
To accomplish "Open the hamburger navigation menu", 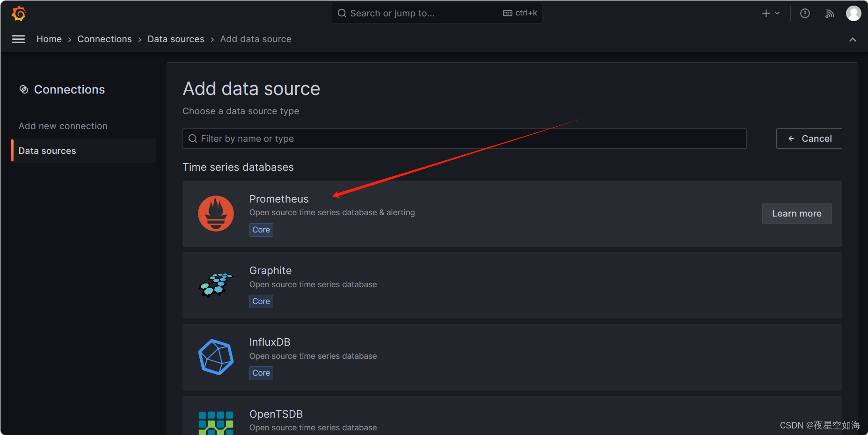I will coord(19,39).
